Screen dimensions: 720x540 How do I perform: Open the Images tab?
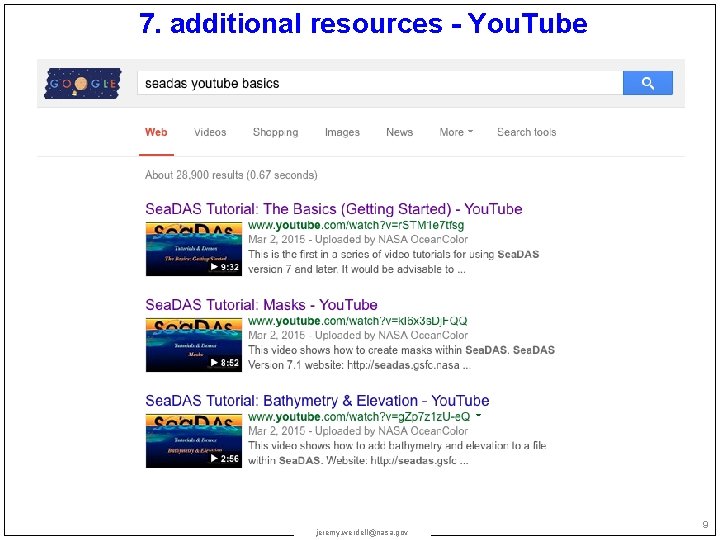[342, 132]
